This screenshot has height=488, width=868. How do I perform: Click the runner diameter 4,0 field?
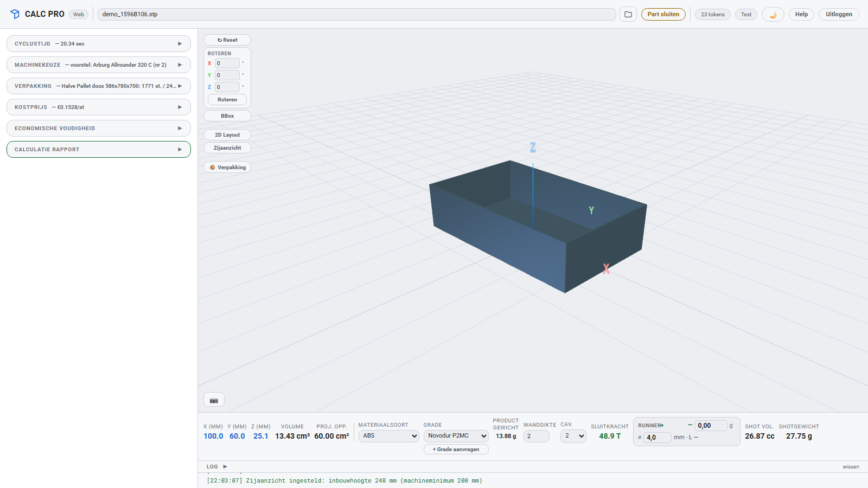tap(658, 438)
